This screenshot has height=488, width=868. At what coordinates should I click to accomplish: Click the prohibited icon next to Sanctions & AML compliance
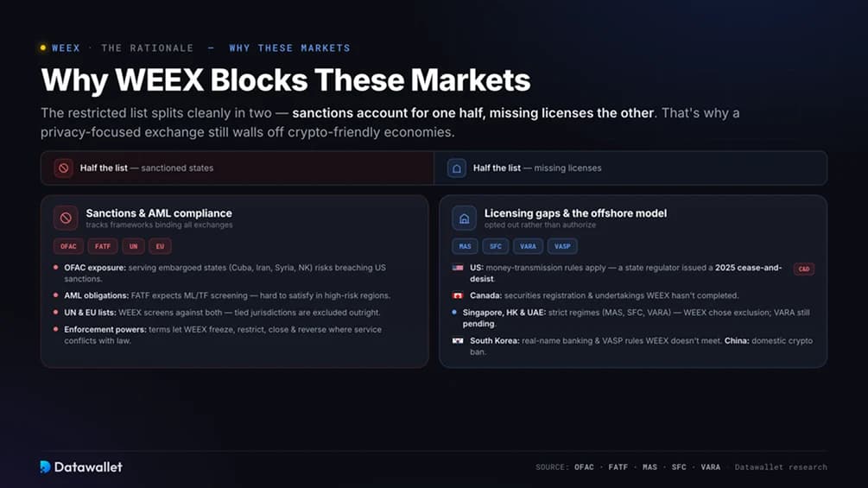(x=66, y=218)
